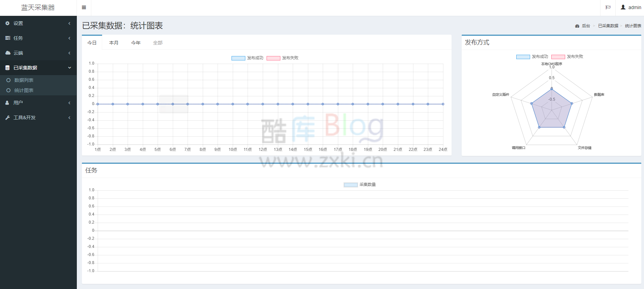Click the pink 发布失败 swatch in radar chart

(x=558, y=57)
